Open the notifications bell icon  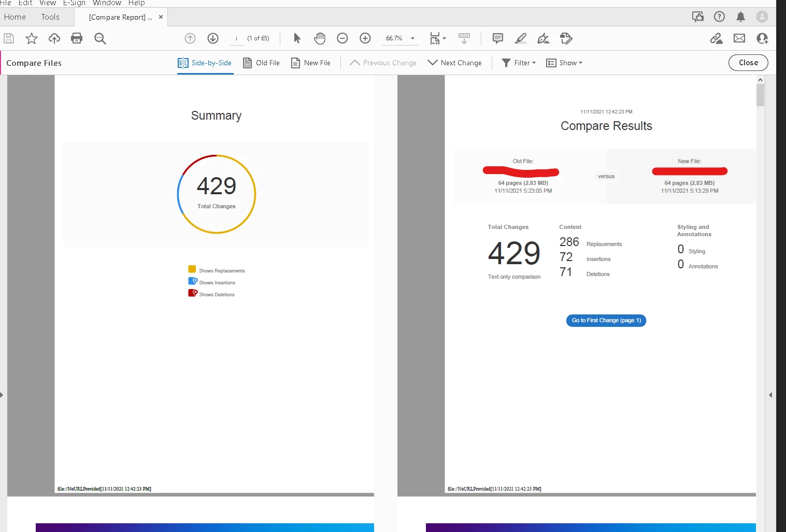[741, 17]
